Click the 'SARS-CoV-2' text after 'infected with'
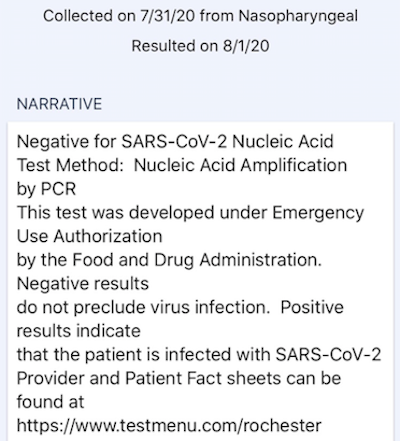The image size is (400, 441). point(329,354)
